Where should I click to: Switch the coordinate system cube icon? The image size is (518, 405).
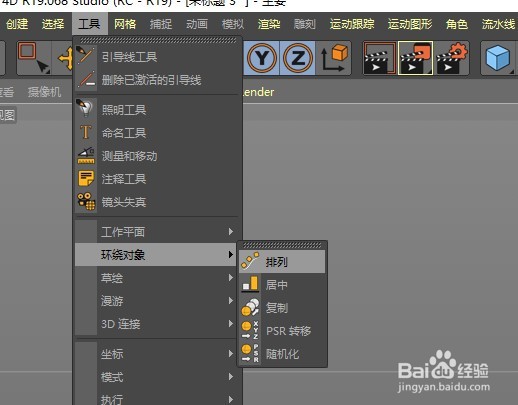(334, 58)
